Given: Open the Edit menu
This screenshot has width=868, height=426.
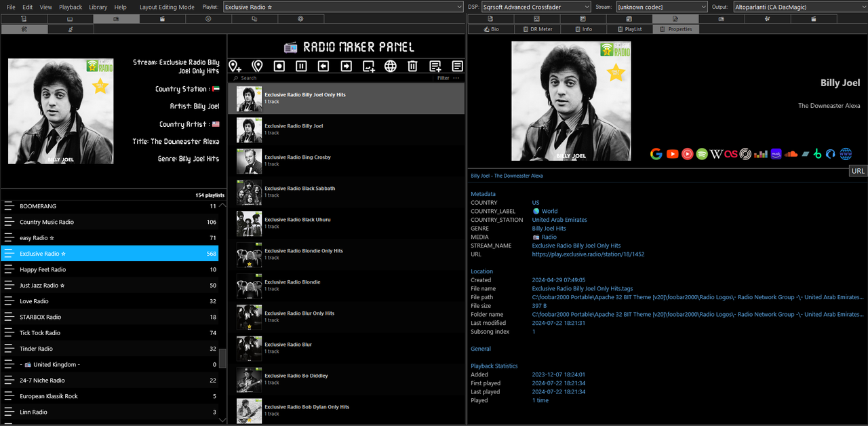Looking at the screenshot, I should 28,7.
